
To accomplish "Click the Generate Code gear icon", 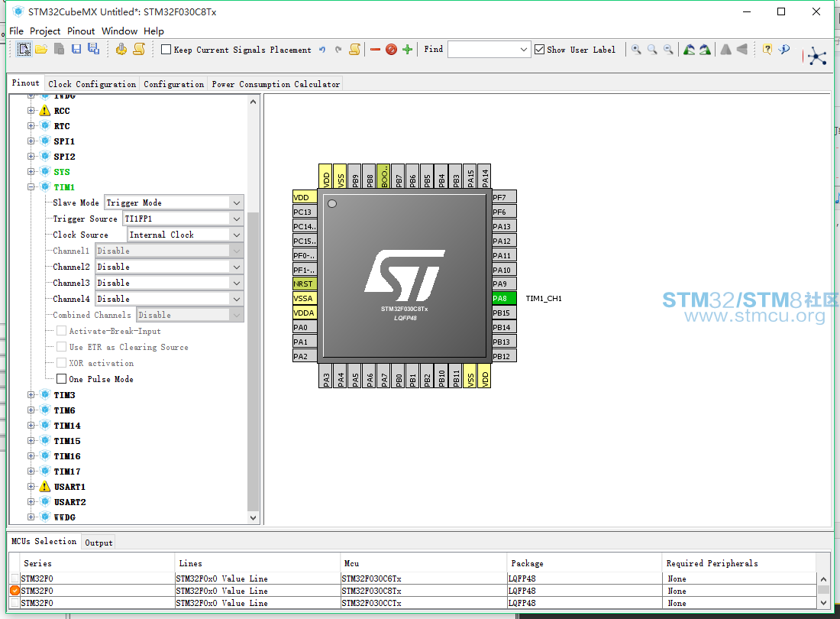I will click(121, 50).
